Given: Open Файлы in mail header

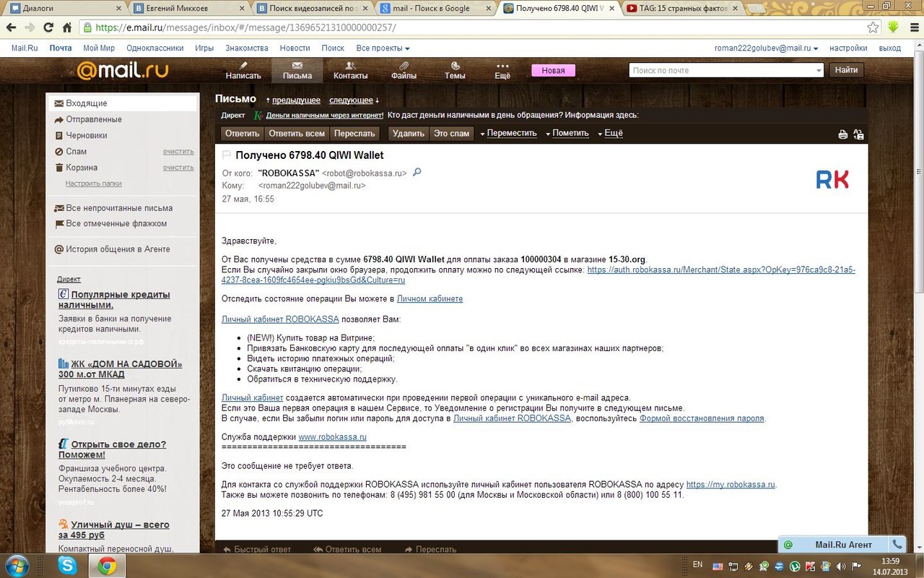Looking at the screenshot, I should [x=404, y=70].
